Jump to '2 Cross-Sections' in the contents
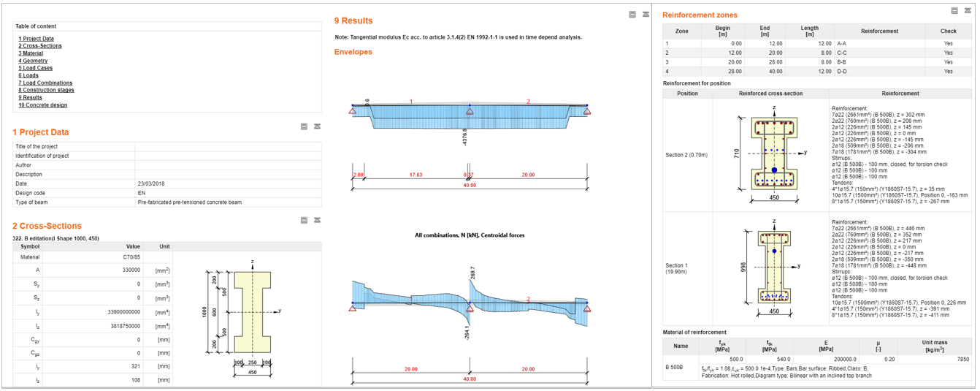 pyautogui.click(x=40, y=46)
